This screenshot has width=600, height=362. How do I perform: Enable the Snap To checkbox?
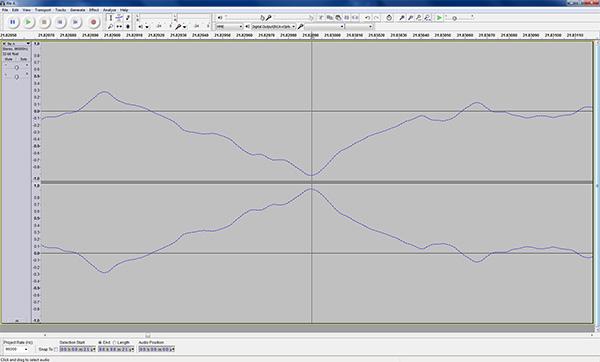coord(56,349)
